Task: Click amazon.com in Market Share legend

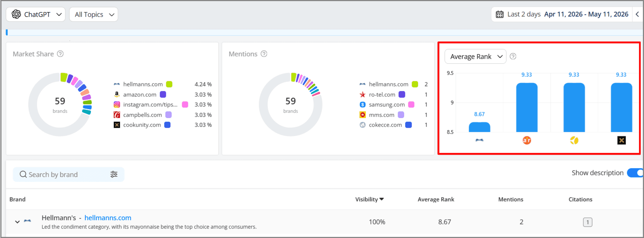Action: tap(140, 94)
